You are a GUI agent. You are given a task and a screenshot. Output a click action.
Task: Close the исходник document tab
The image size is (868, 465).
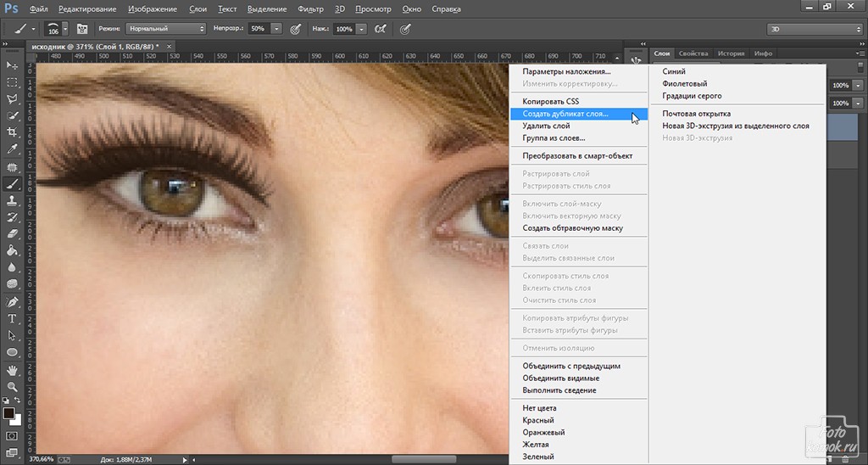click(x=170, y=47)
